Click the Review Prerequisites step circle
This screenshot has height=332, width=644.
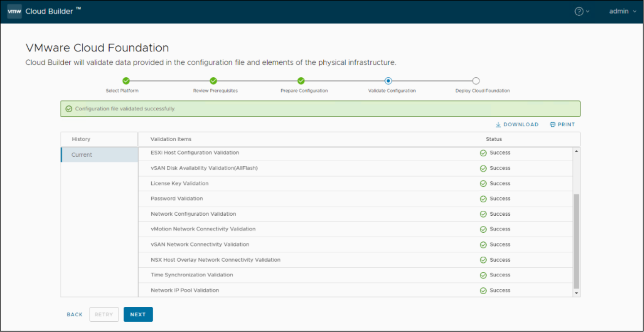213,81
